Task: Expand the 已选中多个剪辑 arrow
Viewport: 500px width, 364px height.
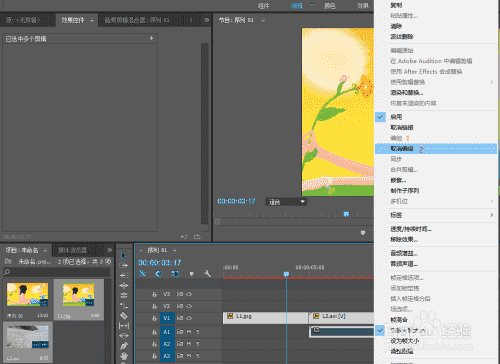Action: click(152, 38)
